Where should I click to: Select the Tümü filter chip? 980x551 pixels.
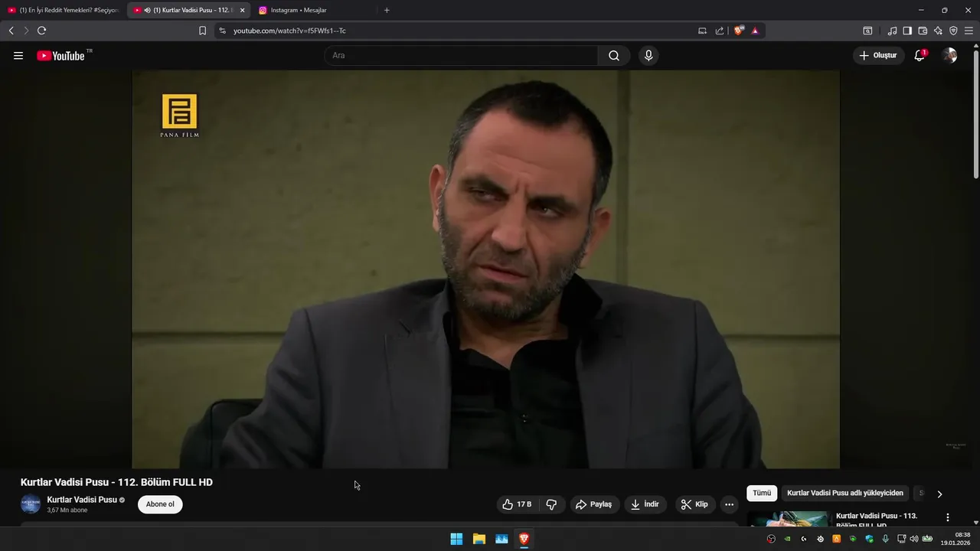[762, 493]
